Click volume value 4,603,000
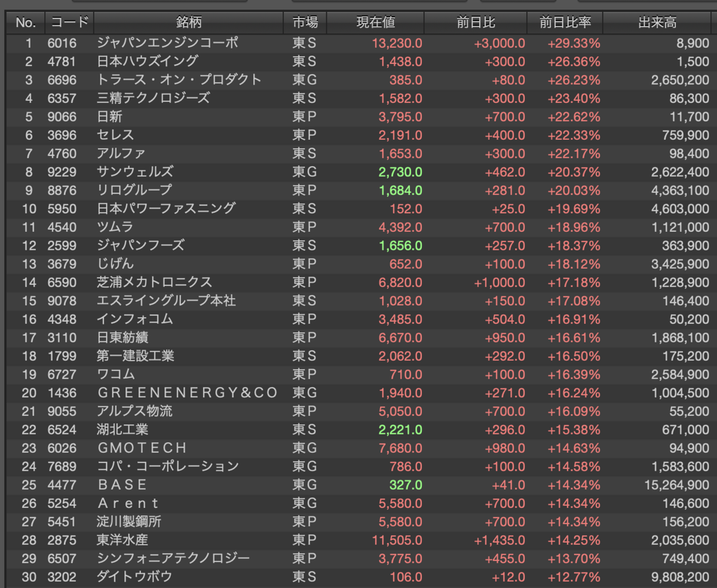717x588 pixels. coord(680,209)
